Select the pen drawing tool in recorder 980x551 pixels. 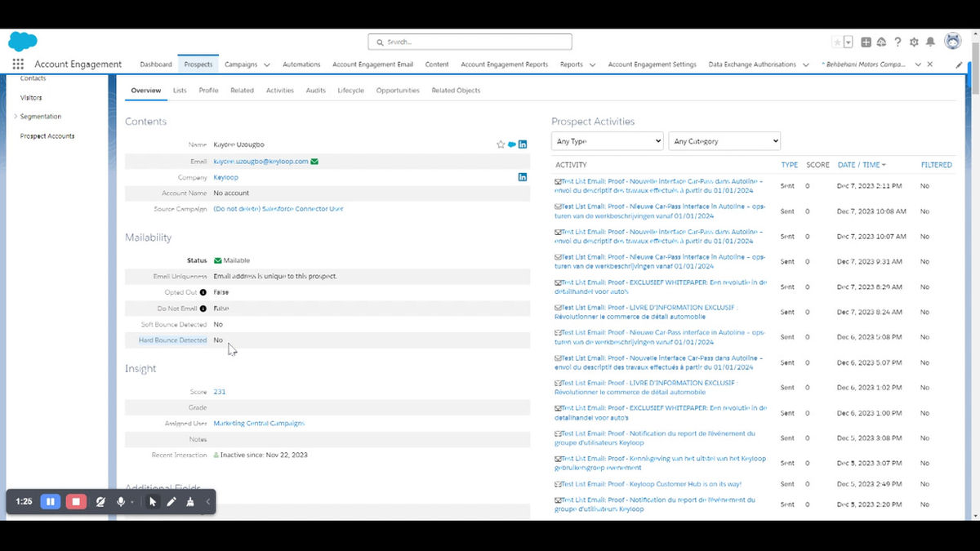171,501
